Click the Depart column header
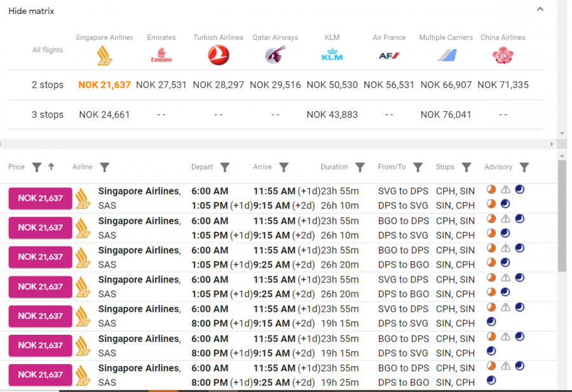Screen dimensions: 572x392 [x=202, y=167]
